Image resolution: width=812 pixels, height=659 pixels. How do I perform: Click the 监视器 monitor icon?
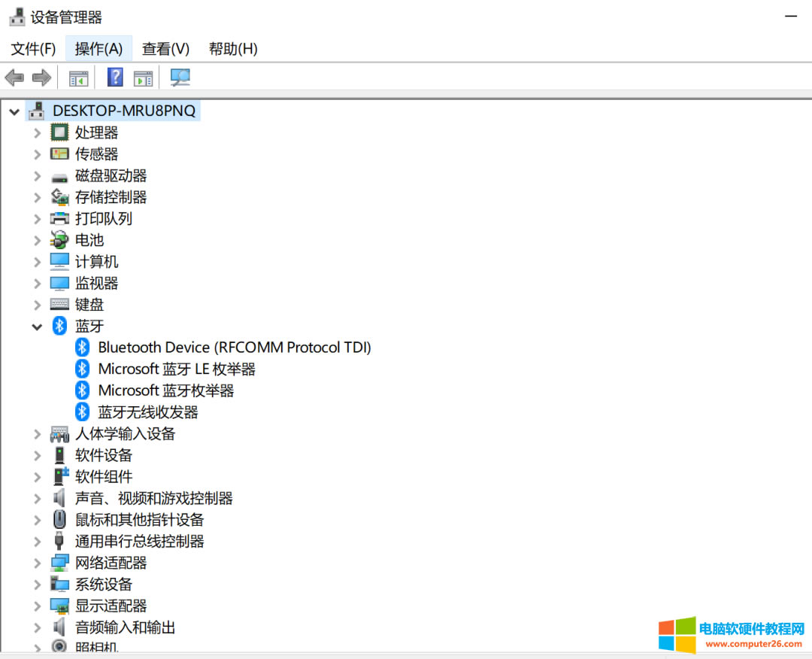(59, 284)
